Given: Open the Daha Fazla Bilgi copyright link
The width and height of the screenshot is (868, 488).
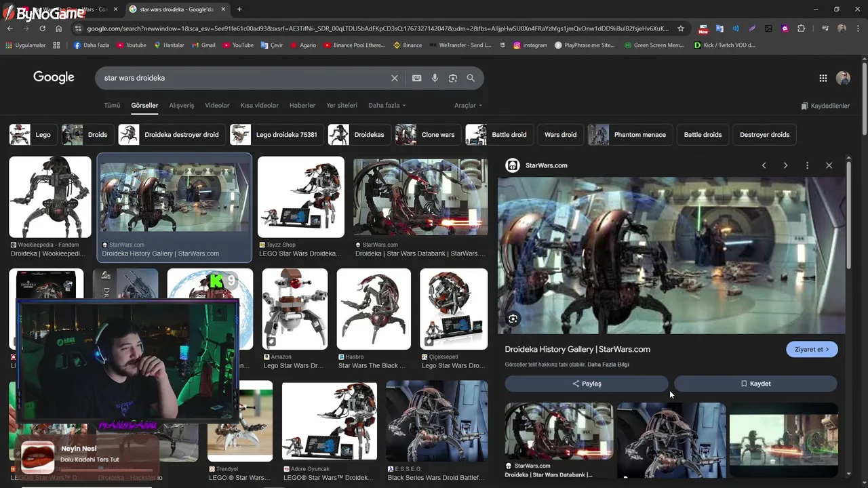Looking at the screenshot, I should coord(608,365).
